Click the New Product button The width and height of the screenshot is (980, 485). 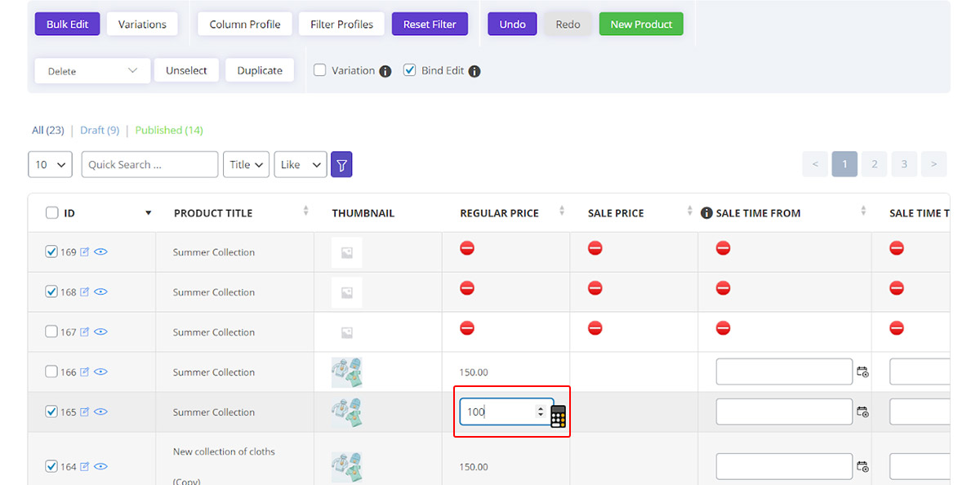pyautogui.click(x=641, y=24)
